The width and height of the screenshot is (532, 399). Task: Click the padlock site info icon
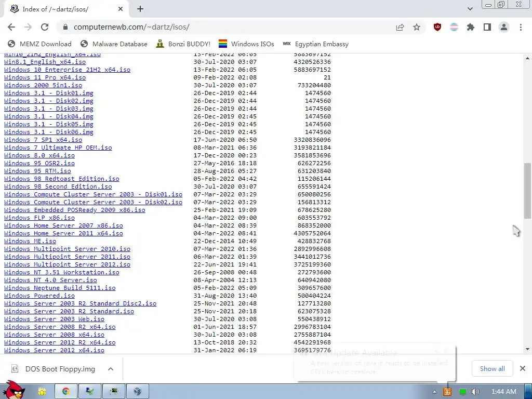(x=65, y=27)
